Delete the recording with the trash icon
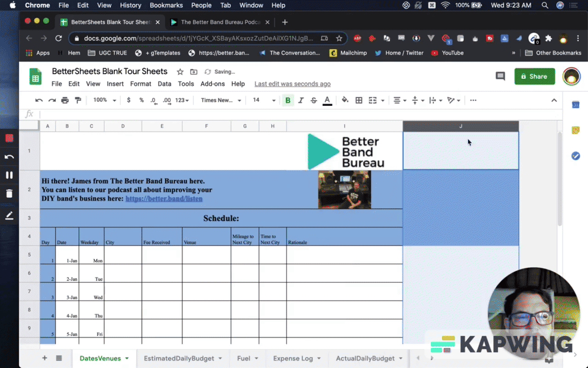Image resolution: width=588 pixels, height=368 pixels. [x=9, y=193]
